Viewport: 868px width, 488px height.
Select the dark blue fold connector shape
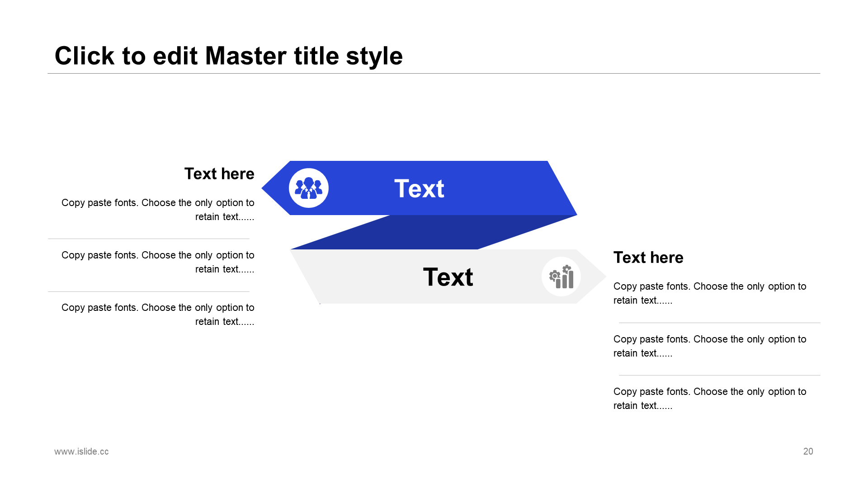tap(434, 232)
